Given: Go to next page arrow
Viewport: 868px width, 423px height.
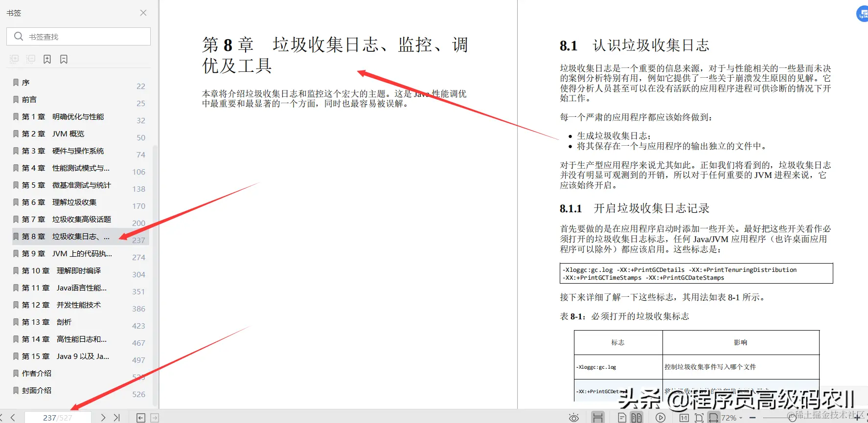Looking at the screenshot, I should (x=103, y=418).
